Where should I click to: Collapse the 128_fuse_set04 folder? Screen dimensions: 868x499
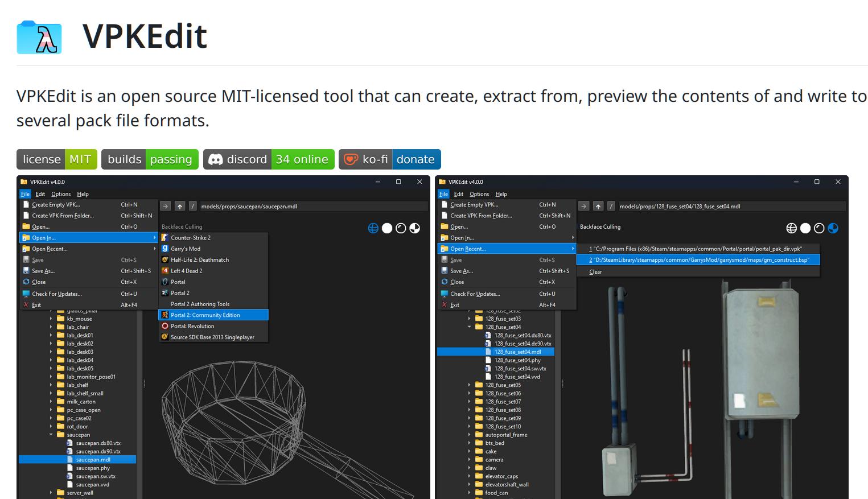tap(469, 327)
